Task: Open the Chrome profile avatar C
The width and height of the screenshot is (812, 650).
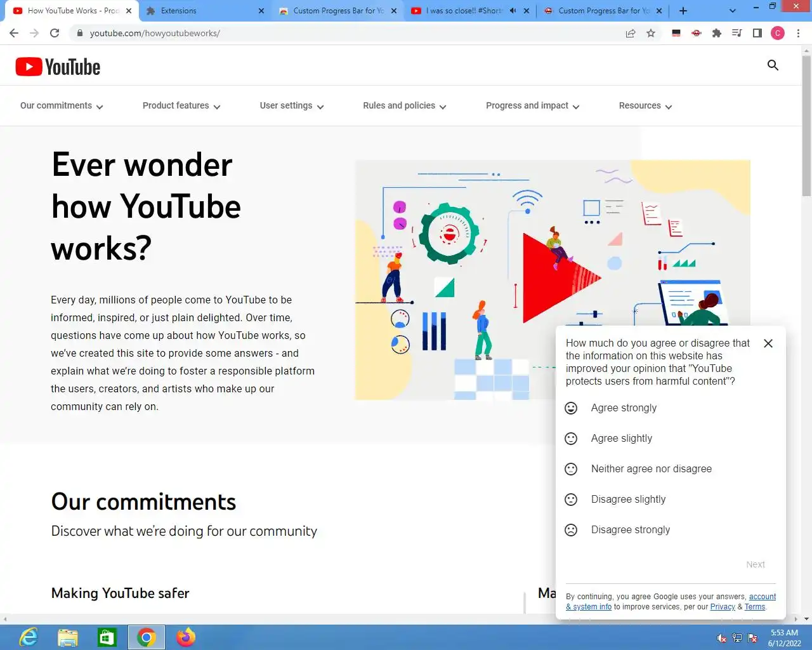Action: (778, 33)
